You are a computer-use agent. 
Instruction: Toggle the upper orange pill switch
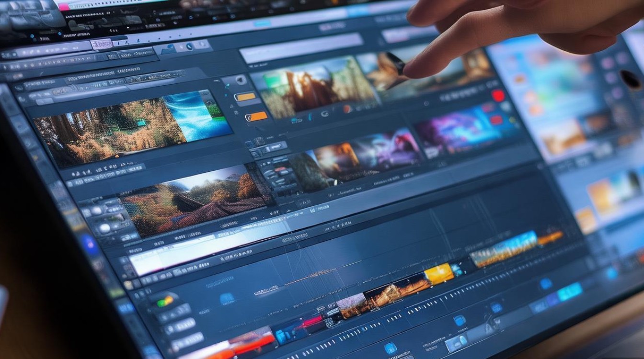[x=246, y=97]
